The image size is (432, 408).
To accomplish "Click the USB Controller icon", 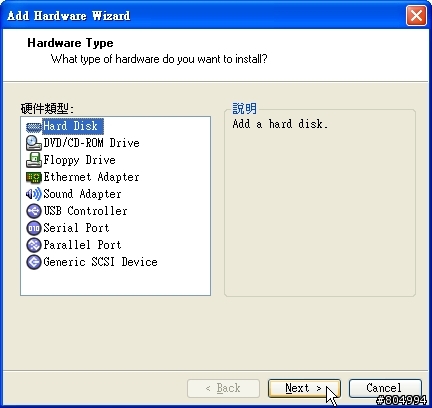I will (34, 211).
